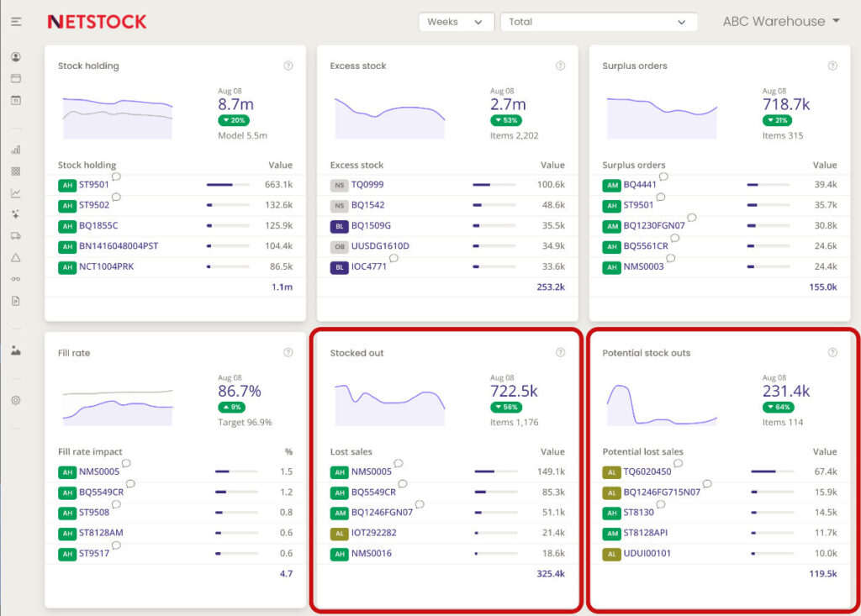The image size is (861, 616).
Task: Click the triangle alerts icon in sidebar
Action: click(14, 257)
